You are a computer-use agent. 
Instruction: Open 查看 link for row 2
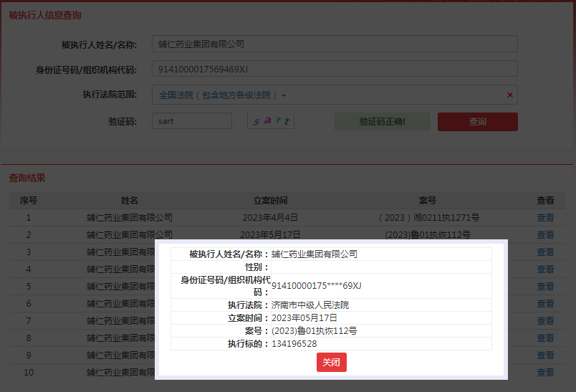click(545, 235)
